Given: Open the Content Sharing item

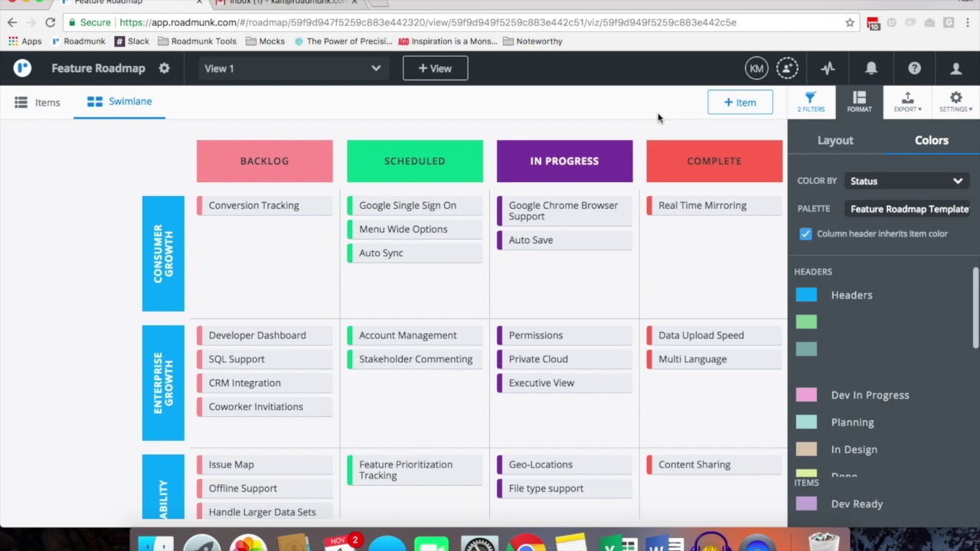Looking at the screenshot, I should (714, 465).
